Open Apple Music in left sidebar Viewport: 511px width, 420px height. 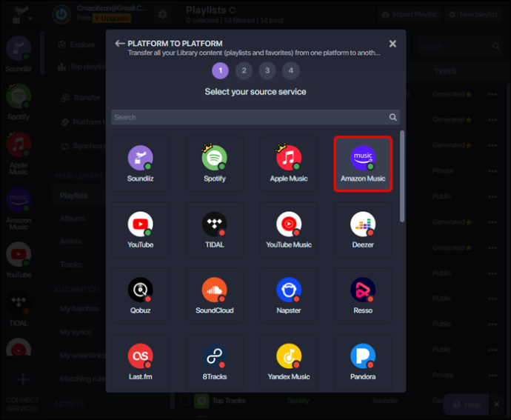[19, 154]
